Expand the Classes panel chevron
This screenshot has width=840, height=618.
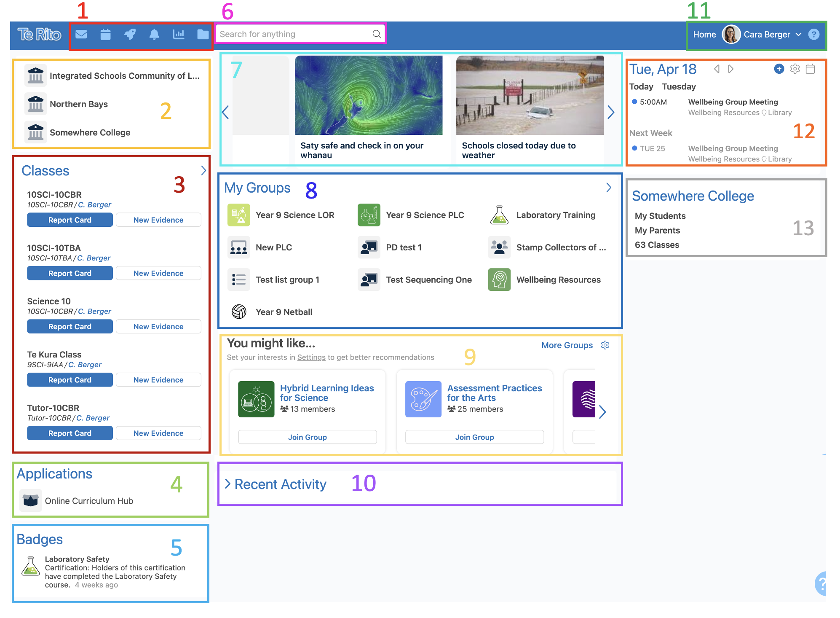(x=203, y=171)
